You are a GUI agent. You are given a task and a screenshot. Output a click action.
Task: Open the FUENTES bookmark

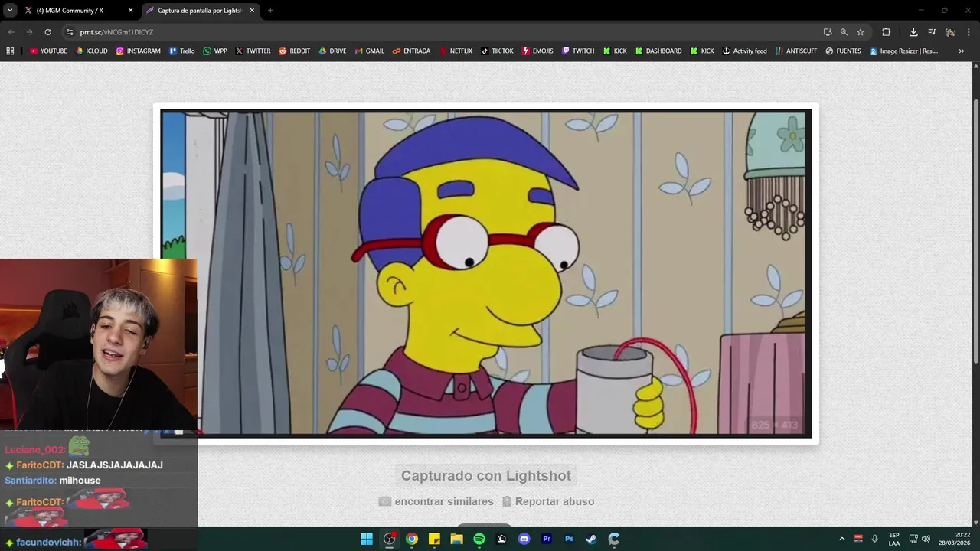coord(843,51)
